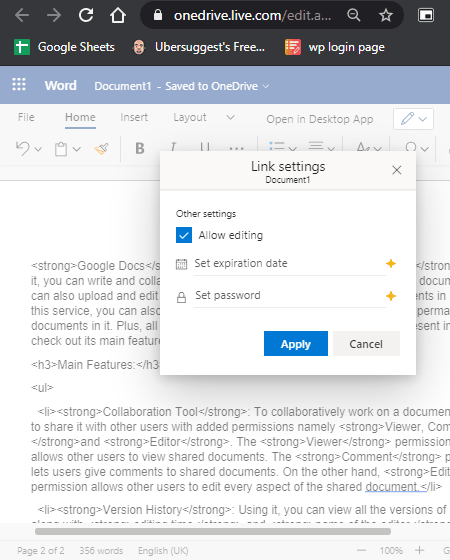Click the horizontal scrollbar of the document
Image resolution: width=450 pixels, height=560 pixels.
click(x=213, y=531)
